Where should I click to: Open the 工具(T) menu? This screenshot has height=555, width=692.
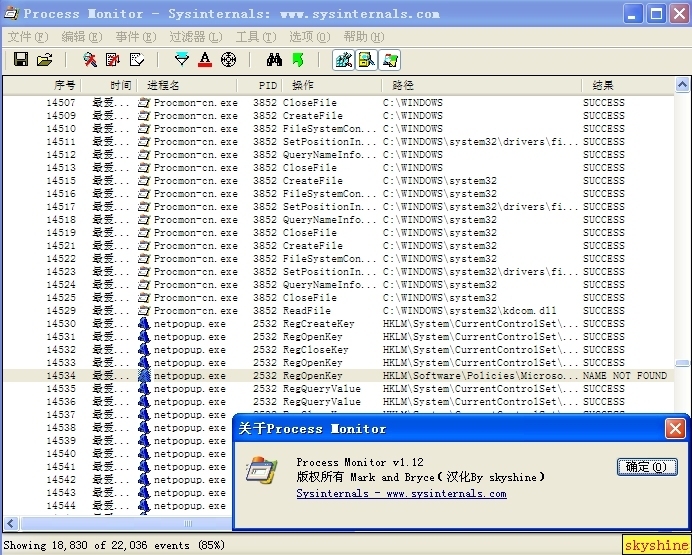256,37
